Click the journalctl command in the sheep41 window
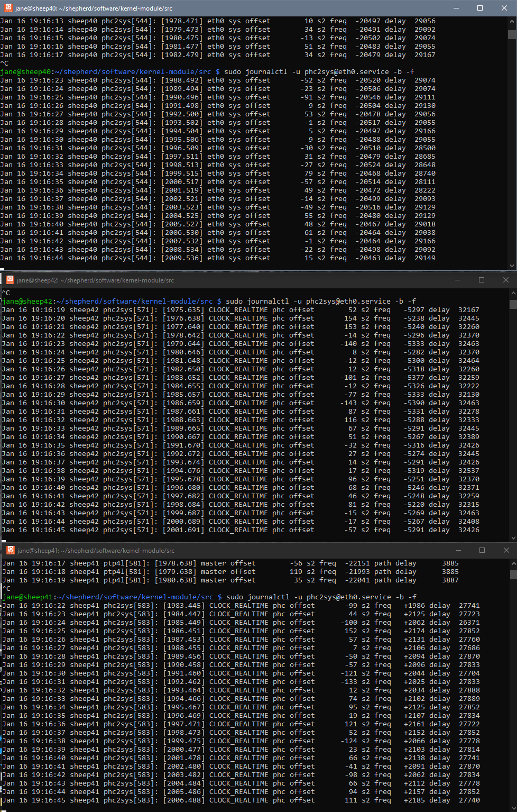517x812 pixels. (321, 597)
